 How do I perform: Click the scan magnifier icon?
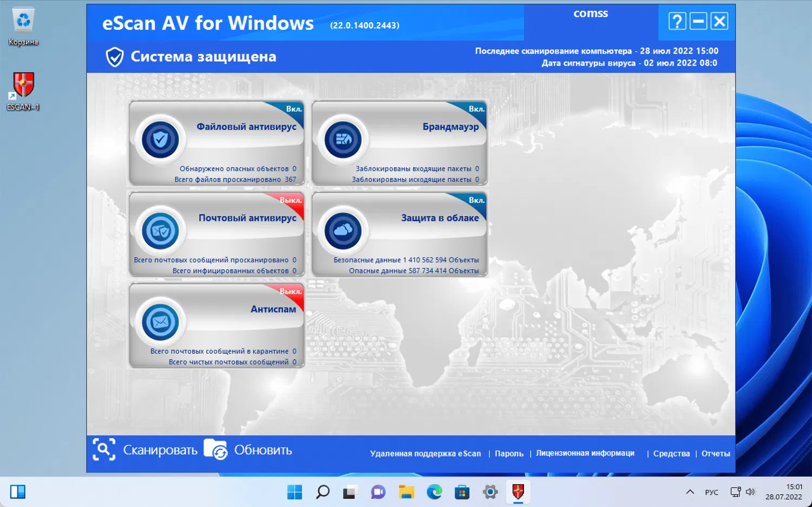coord(104,450)
